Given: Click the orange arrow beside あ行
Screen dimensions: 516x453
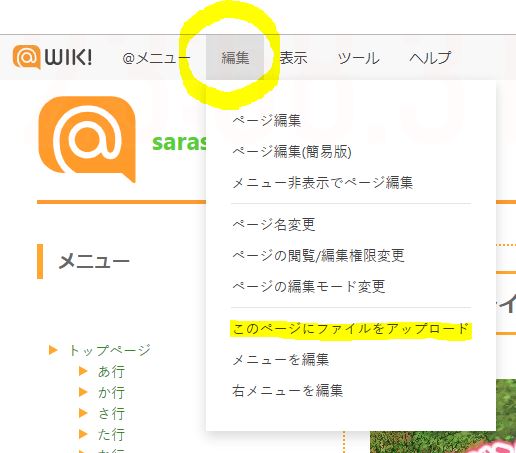Looking at the screenshot, I should tap(83, 371).
